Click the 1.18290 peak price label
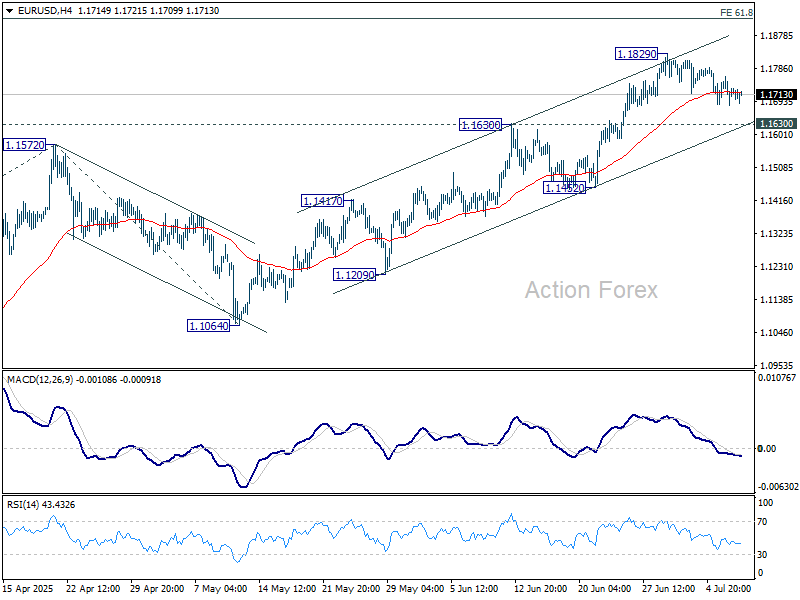This screenshot has width=800, height=600. 635,52
